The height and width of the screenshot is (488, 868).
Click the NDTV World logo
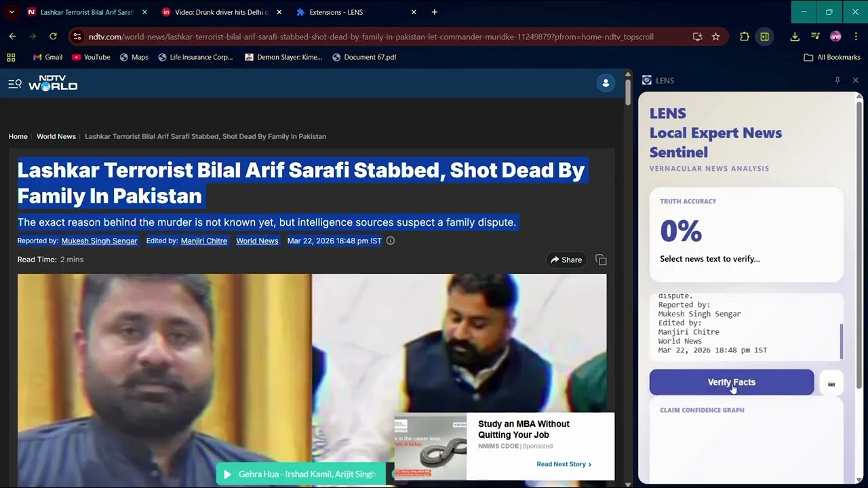click(53, 83)
